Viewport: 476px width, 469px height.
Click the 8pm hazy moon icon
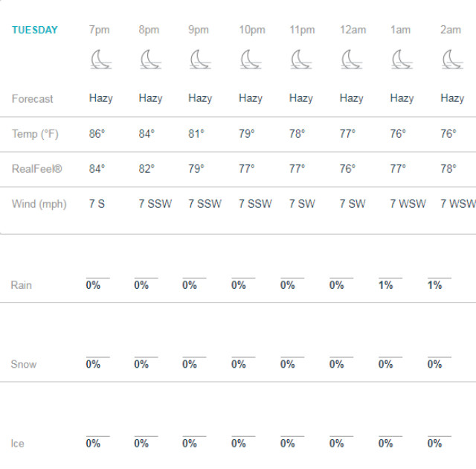pyautogui.click(x=151, y=60)
